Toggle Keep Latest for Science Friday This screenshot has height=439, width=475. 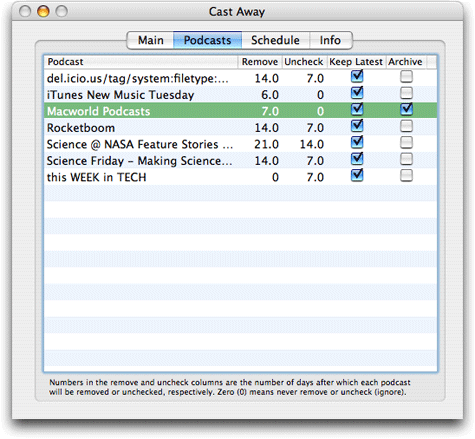point(357,159)
